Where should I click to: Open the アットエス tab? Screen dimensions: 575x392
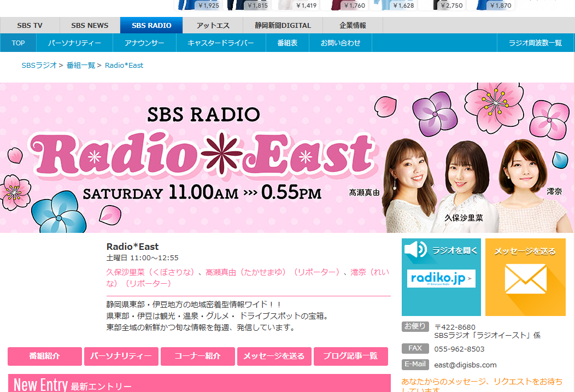coord(213,25)
